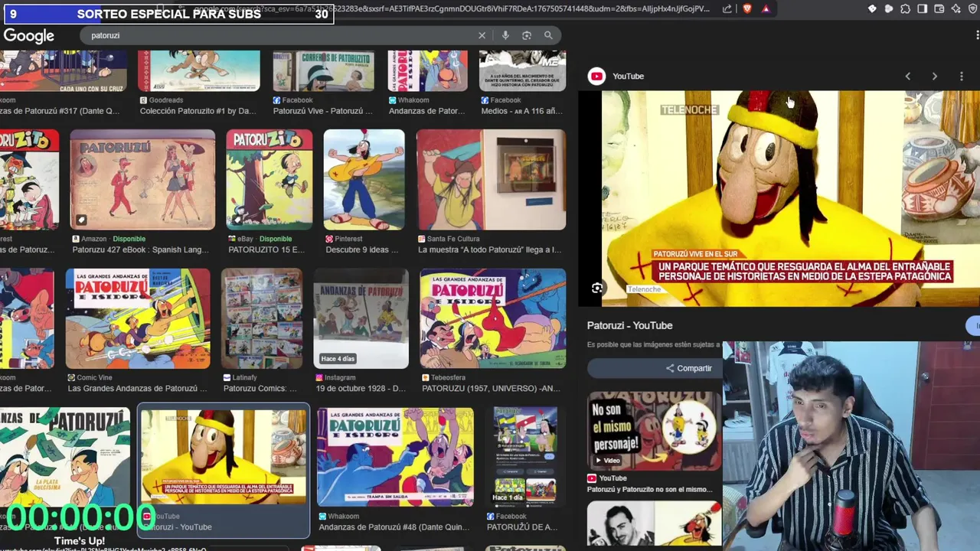This screenshot has height=551, width=980.
Task: Open the Brave Wallet icon
Action: pos(939,9)
